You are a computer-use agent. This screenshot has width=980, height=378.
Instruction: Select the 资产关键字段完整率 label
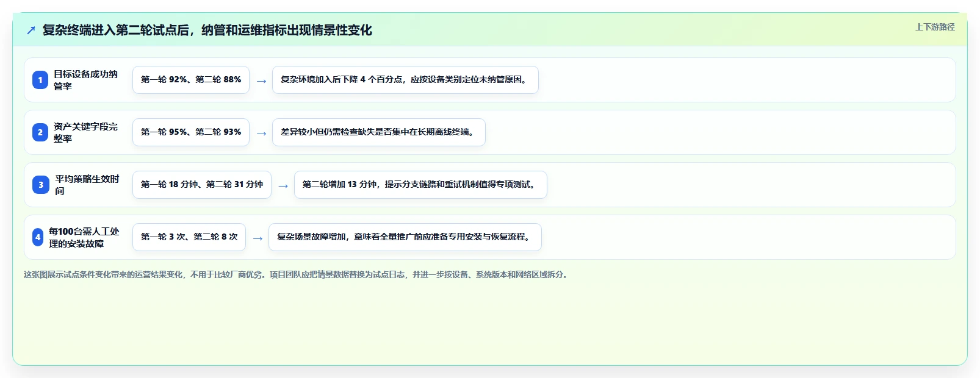(x=85, y=132)
